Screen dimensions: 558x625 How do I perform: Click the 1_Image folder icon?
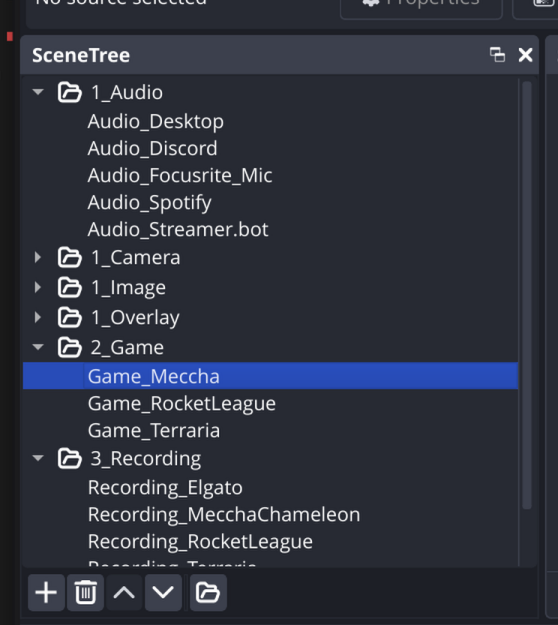(x=70, y=287)
